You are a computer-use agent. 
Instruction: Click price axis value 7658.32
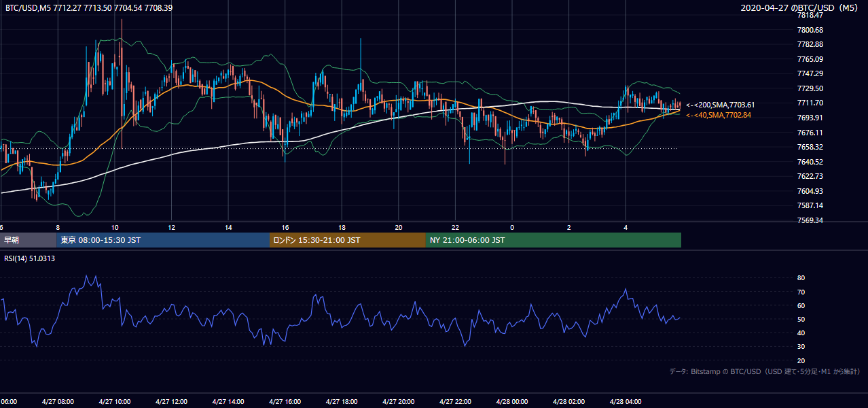coord(810,147)
